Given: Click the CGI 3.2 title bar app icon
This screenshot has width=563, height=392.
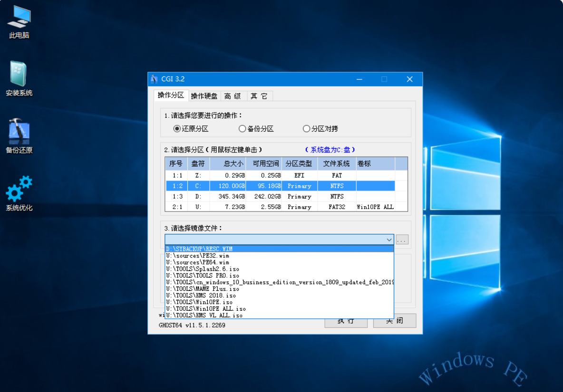Looking at the screenshot, I should 154,79.
